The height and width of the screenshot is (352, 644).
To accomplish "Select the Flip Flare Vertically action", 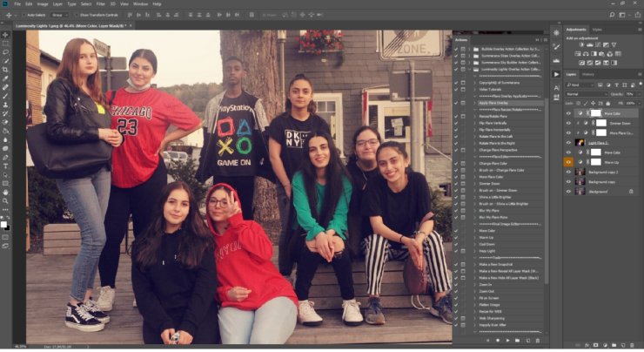I will click(497, 125).
